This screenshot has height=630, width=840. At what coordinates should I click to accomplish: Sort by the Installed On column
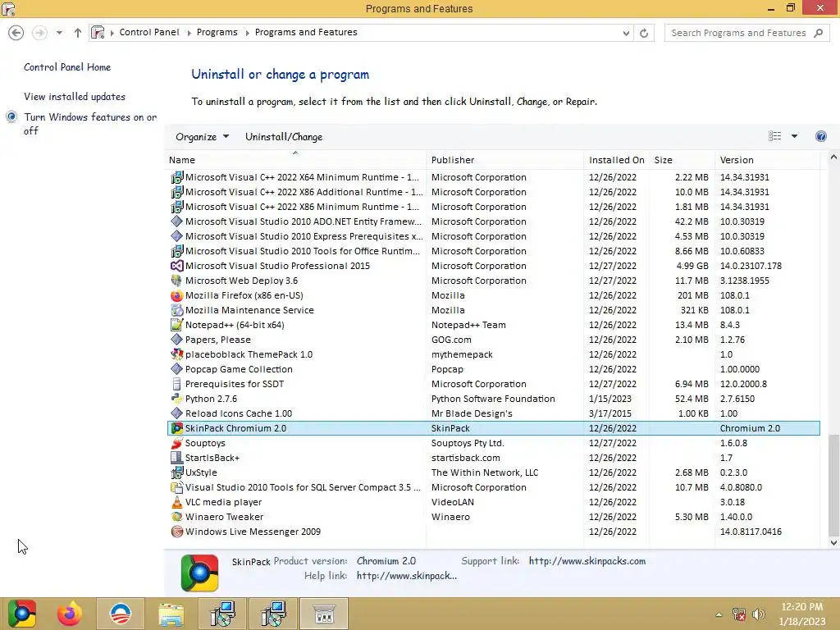[617, 160]
